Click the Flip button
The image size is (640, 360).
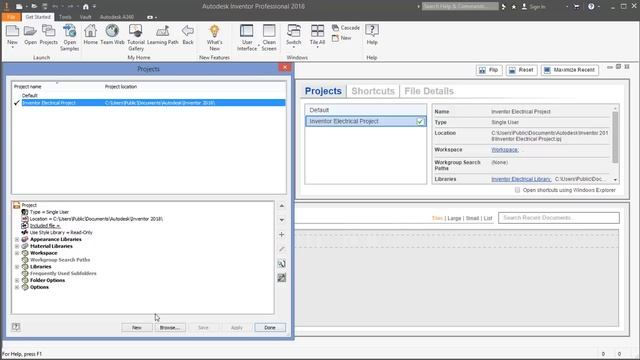pyautogui.click(x=489, y=70)
